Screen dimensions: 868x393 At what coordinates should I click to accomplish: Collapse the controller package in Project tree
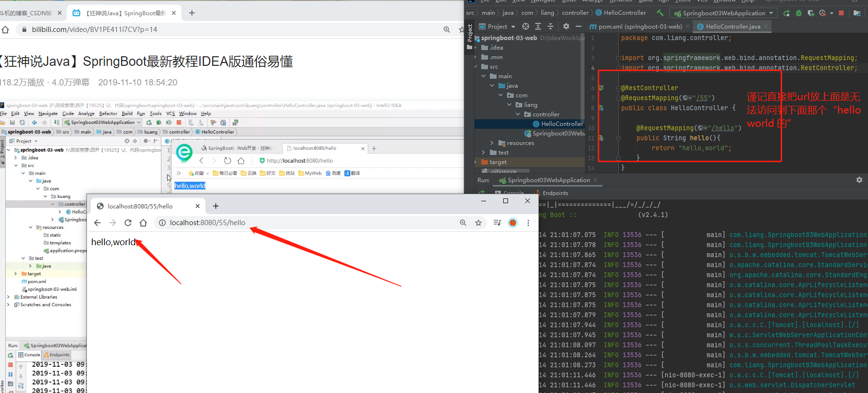518,114
